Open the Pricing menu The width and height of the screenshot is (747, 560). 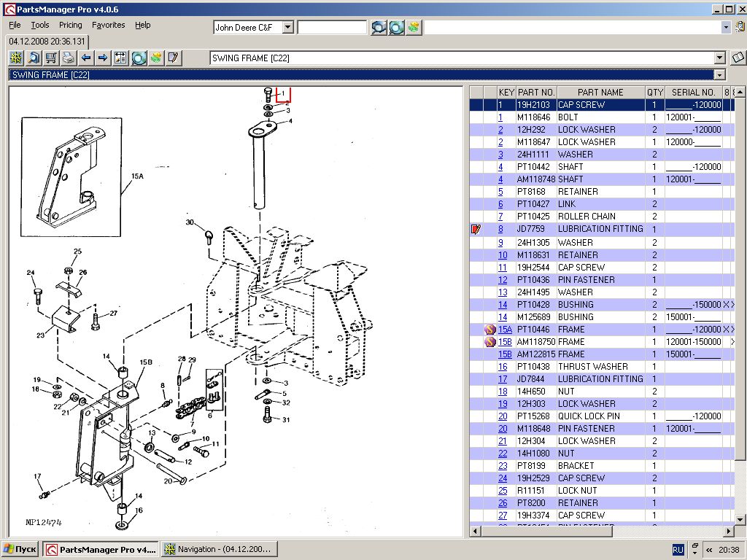point(70,25)
